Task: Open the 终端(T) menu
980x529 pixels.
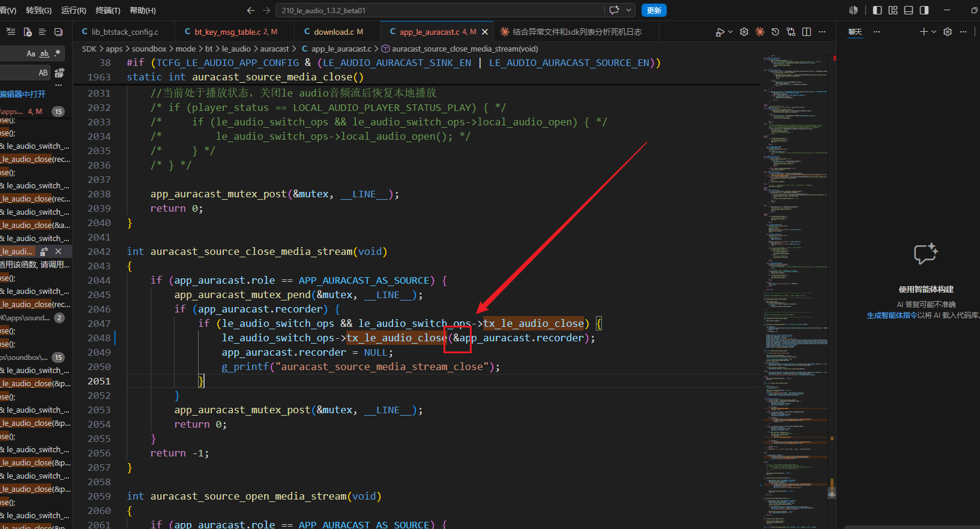Action: click(108, 10)
